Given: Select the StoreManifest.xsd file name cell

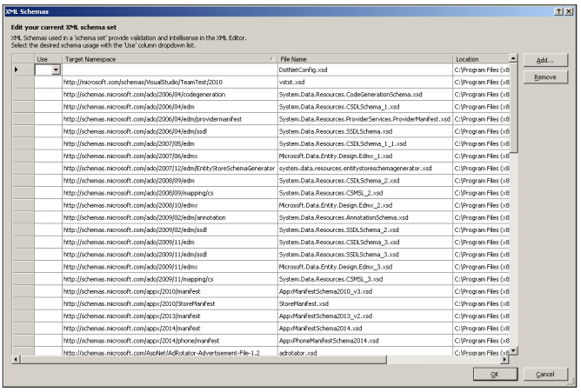Looking at the screenshot, I should click(x=365, y=303).
